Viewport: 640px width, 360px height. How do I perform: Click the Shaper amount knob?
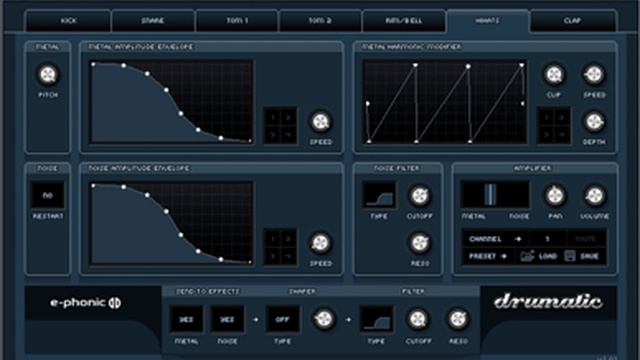[324, 319]
